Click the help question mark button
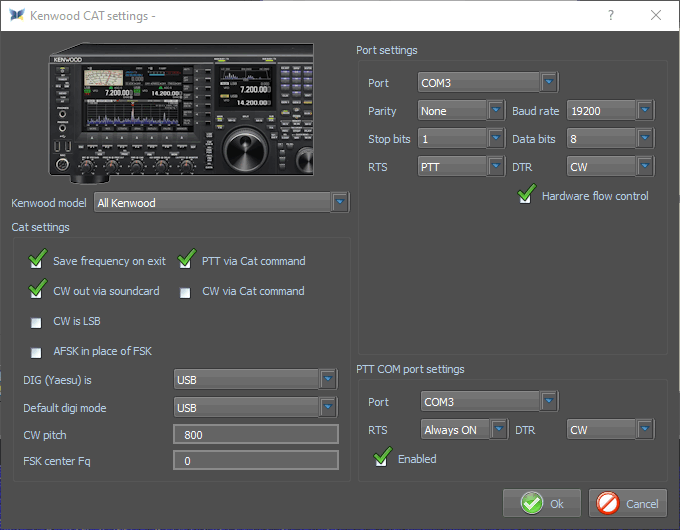This screenshot has height=530, width=680. click(x=611, y=15)
